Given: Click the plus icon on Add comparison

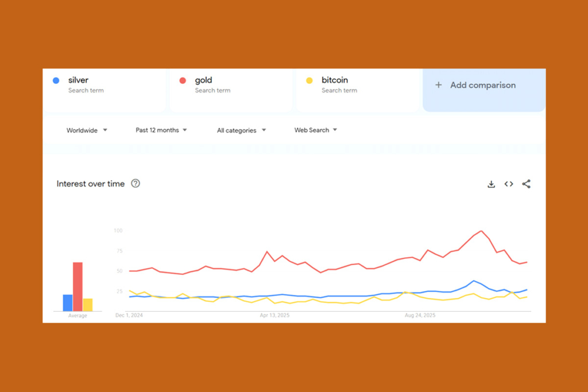Looking at the screenshot, I should [x=438, y=84].
